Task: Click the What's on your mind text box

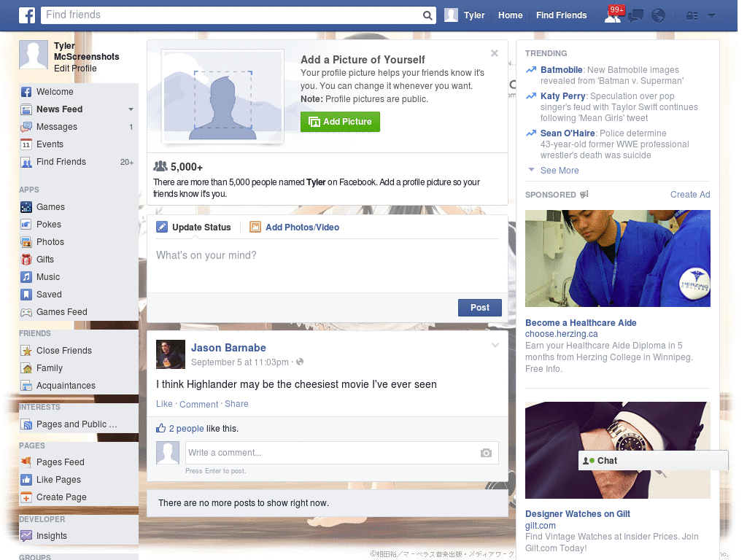Action: [x=328, y=265]
